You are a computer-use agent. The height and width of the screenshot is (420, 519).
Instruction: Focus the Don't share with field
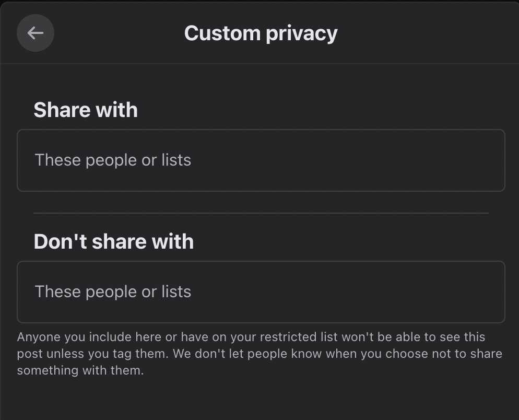coord(261,292)
